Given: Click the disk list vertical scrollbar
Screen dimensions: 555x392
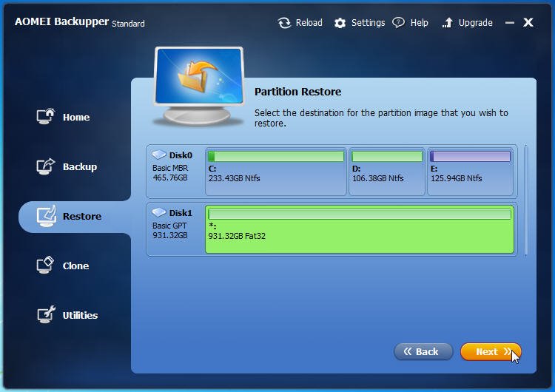Looking at the screenshot, I should pyautogui.click(x=526, y=200).
